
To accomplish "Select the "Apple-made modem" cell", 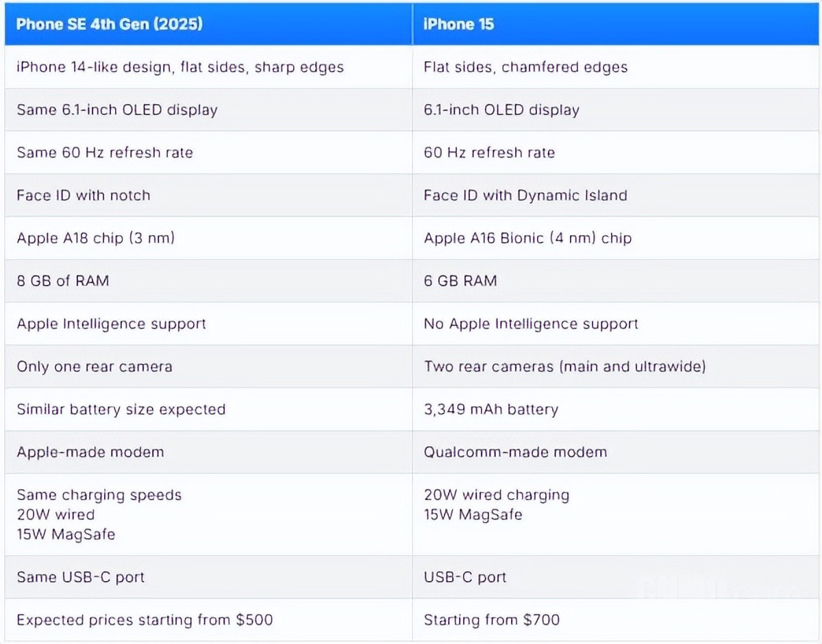I will [90, 452].
